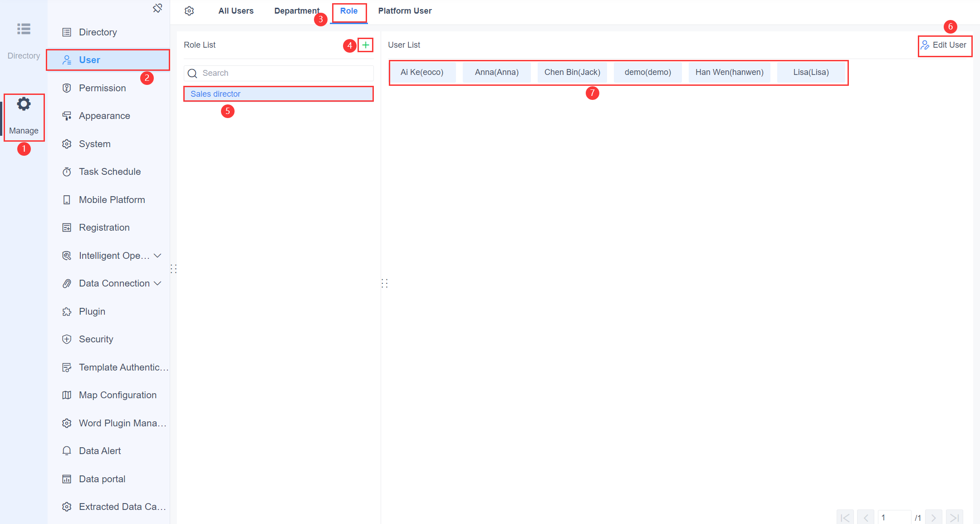Collapse the Data Connection dropdown chevron
Screen dimensions: 980x524
[158, 283]
